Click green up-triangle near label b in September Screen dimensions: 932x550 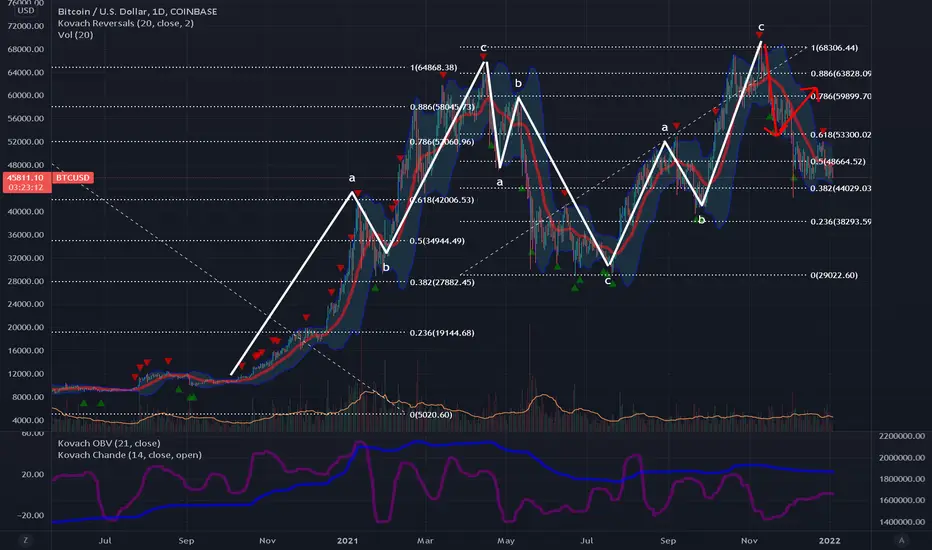tap(696, 219)
